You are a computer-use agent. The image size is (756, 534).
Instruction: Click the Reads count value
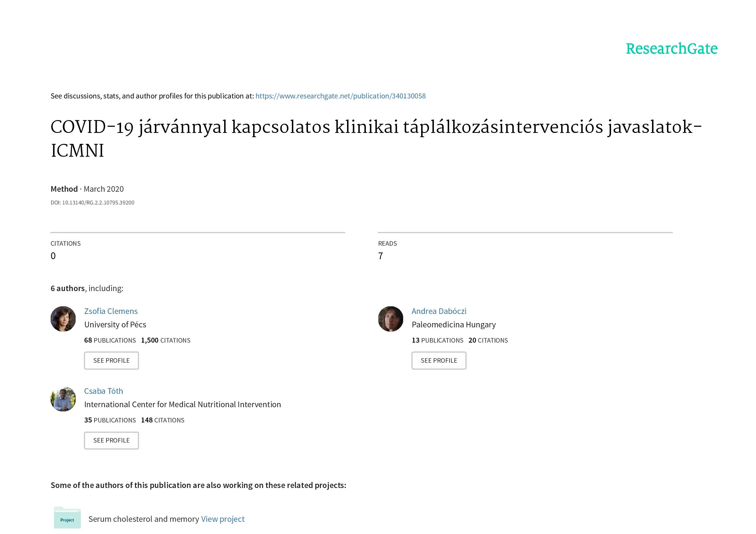click(380, 256)
